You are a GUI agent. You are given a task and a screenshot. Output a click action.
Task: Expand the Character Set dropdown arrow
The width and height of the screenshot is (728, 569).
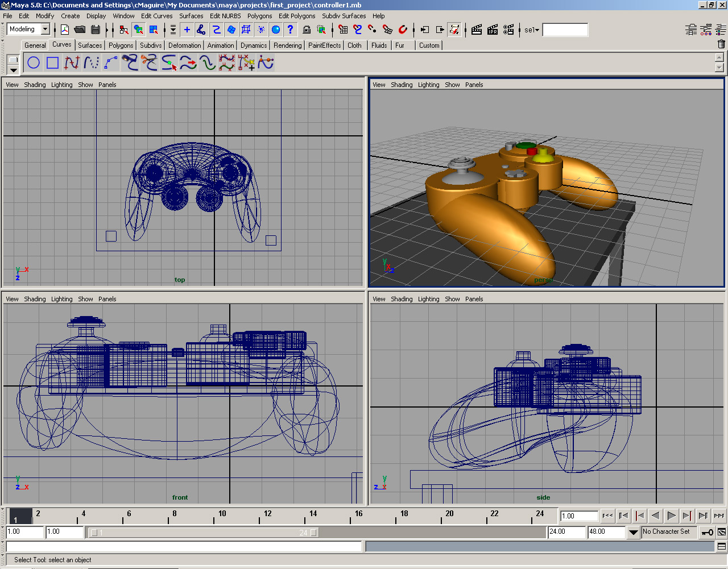[633, 532]
